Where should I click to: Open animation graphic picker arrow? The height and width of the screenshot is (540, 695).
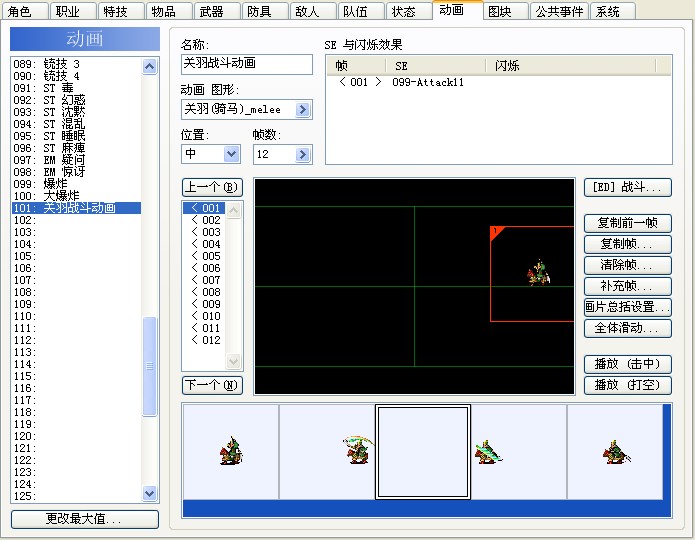pyautogui.click(x=302, y=110)
